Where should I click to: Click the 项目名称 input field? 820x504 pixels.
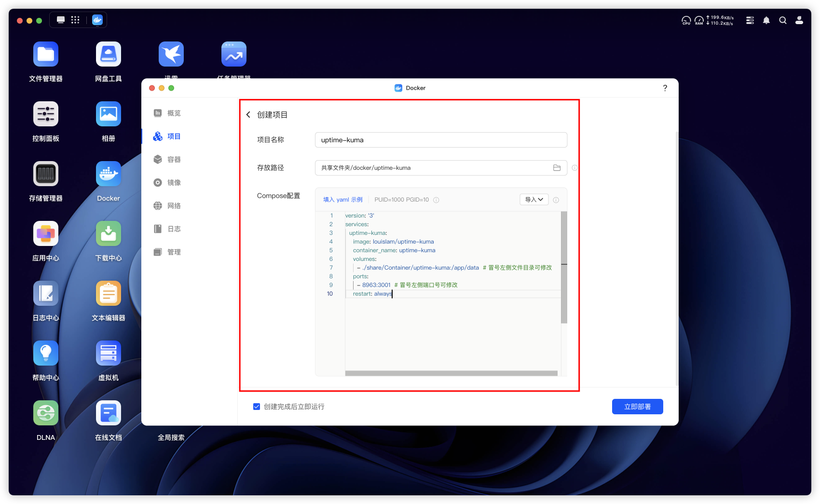(441, 140)
